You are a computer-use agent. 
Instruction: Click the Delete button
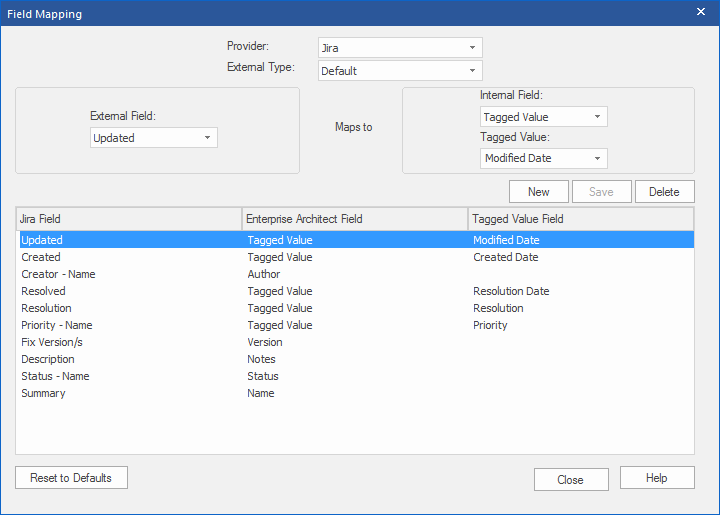pyautogui.click(x=664, y=191)
